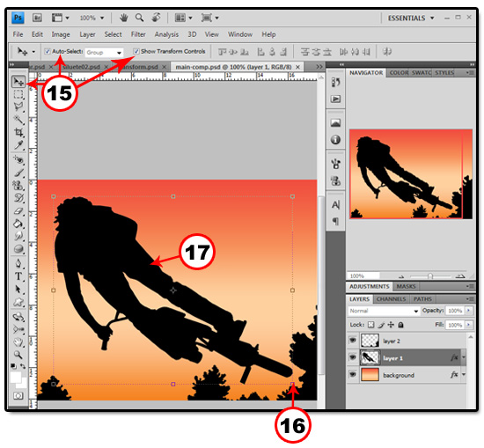Toggle lock transparent pixels
This screenshot has height=448, width=484.
pos(371,325)
